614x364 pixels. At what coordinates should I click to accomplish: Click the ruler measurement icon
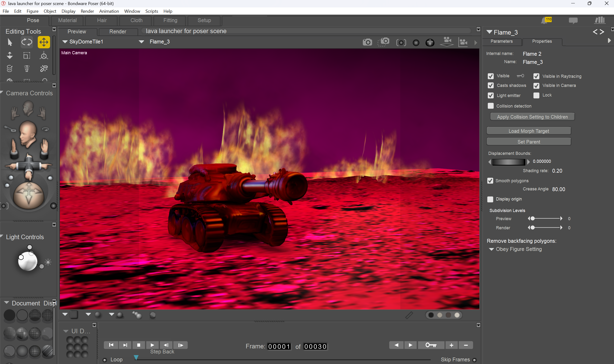coord(409,315)
